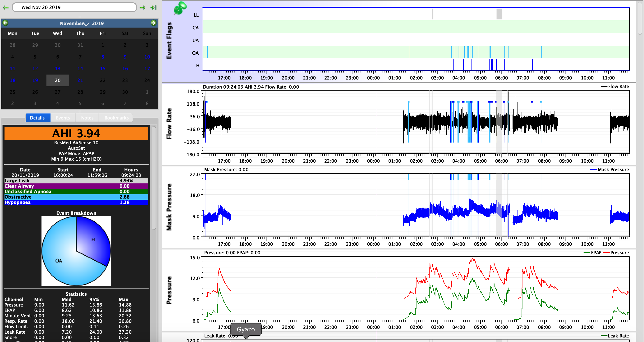Show next month in calendar
The image size is (644, 342).
pos(153,23)
